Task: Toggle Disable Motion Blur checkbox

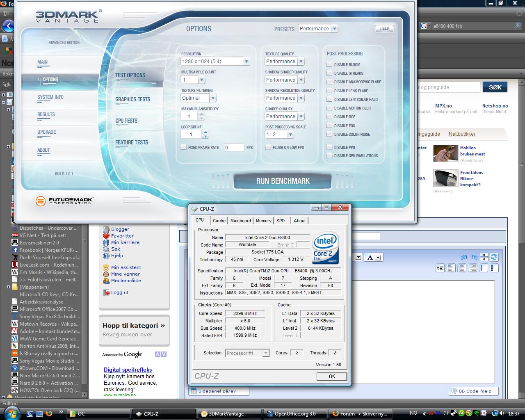Action: click(x=329, y=108)
